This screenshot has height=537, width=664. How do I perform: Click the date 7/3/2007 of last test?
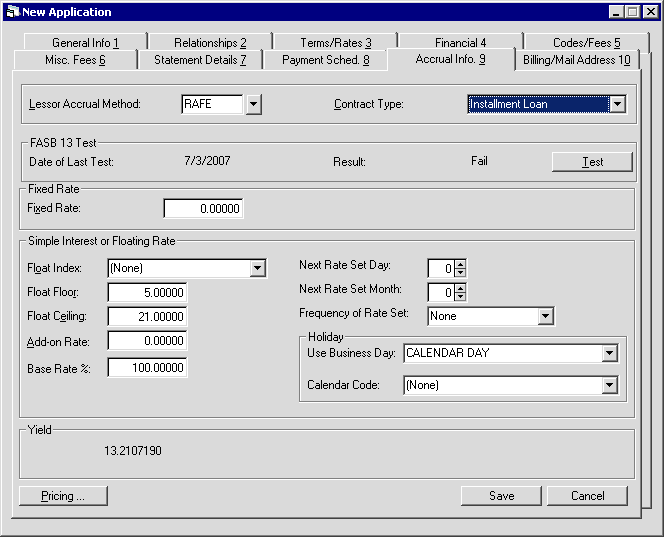click(x=208, y=161)
